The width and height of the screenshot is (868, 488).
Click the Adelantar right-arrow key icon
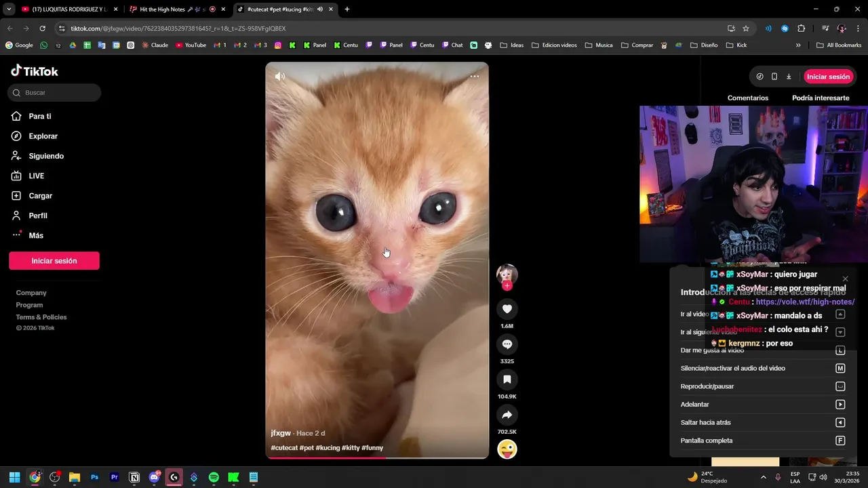click(840, 405)
